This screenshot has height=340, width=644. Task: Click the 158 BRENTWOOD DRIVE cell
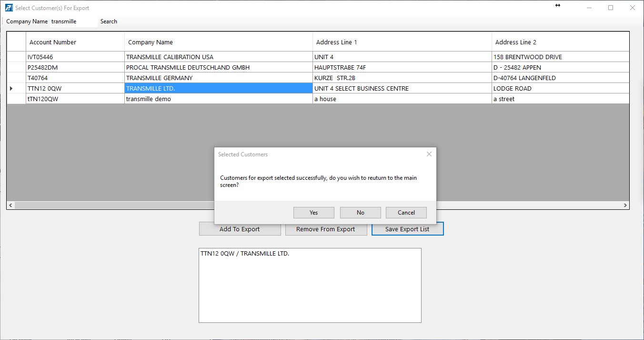[560, 57]
